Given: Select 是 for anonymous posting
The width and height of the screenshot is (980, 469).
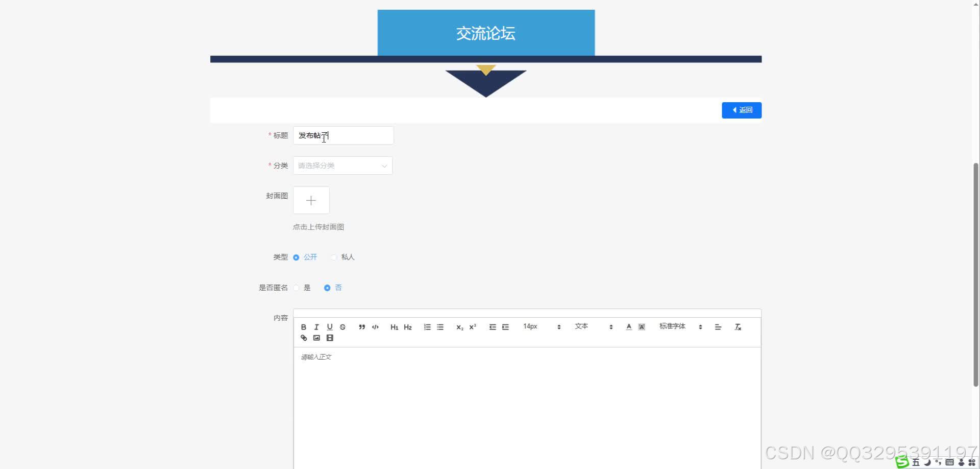Looking at the screenshot, I should click(x=296, y=287).
